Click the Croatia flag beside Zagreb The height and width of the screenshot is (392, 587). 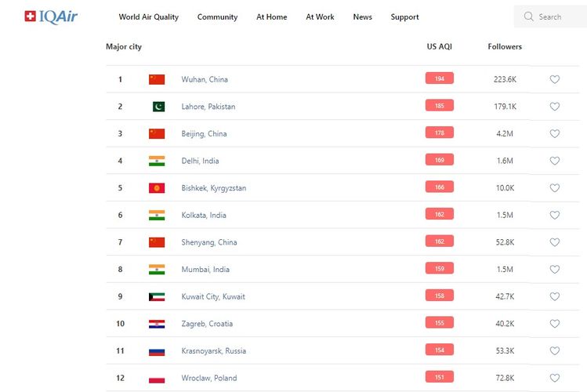[x=157, y=324]
